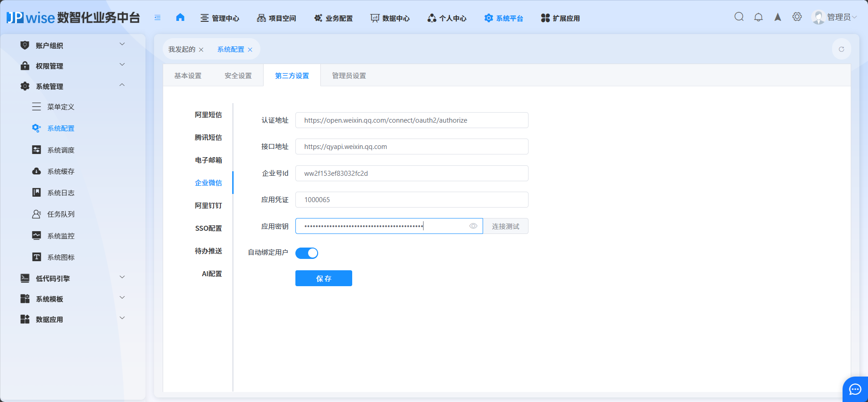Open the 数据中心 top menu
Screen dimensions: 868x402
coord(390,18)
